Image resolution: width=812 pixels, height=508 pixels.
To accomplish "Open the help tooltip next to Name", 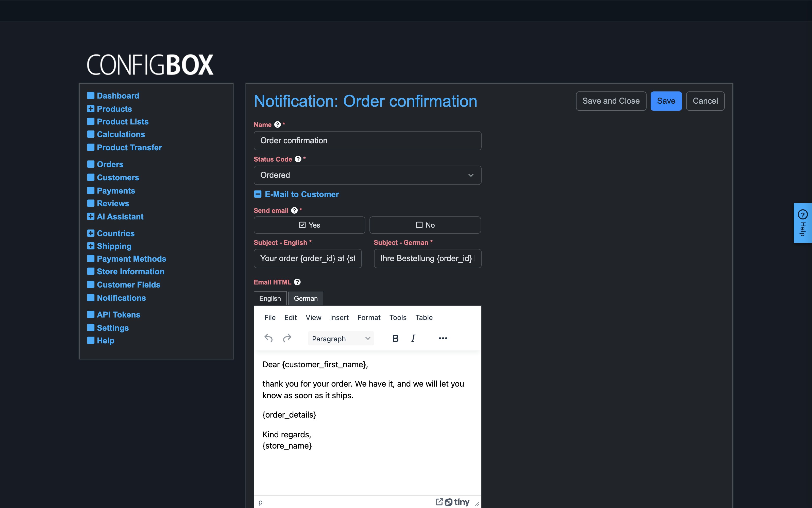I will coord(278,125).
